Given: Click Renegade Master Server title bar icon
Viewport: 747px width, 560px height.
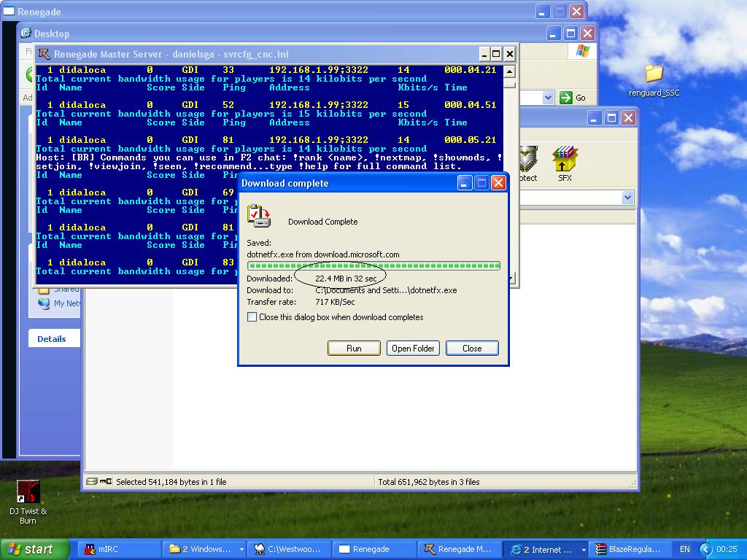Looking at the screenshot, I should tap(44, 54).
